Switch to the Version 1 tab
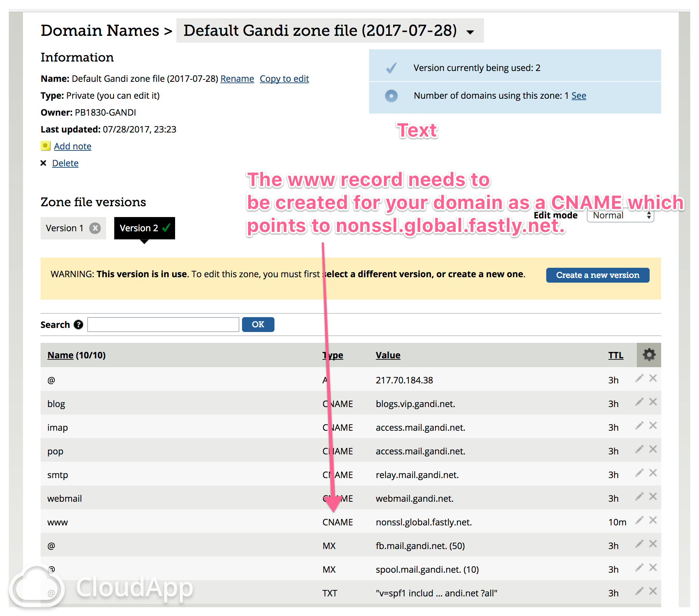 65,228
